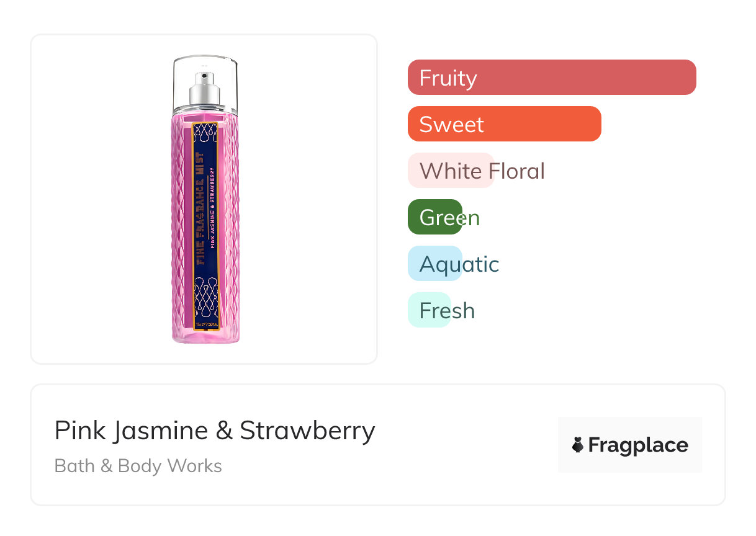Viewport: 756px width, 536px height.
Task: Click the word Sweet inside the orange bar
Action: pos(451,124)
